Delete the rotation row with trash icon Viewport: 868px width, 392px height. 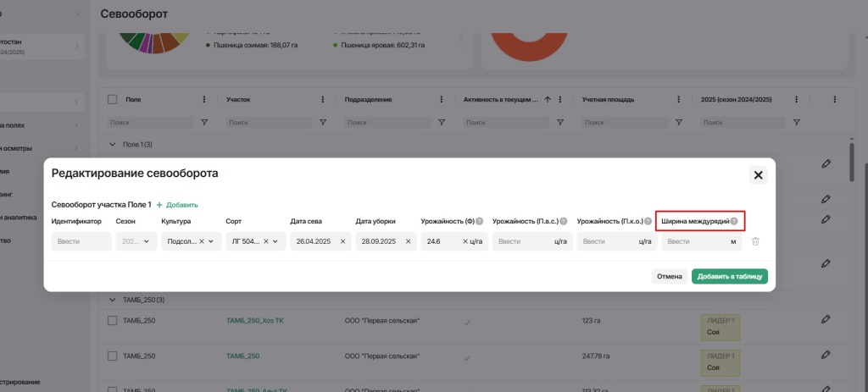click(755, 241)
